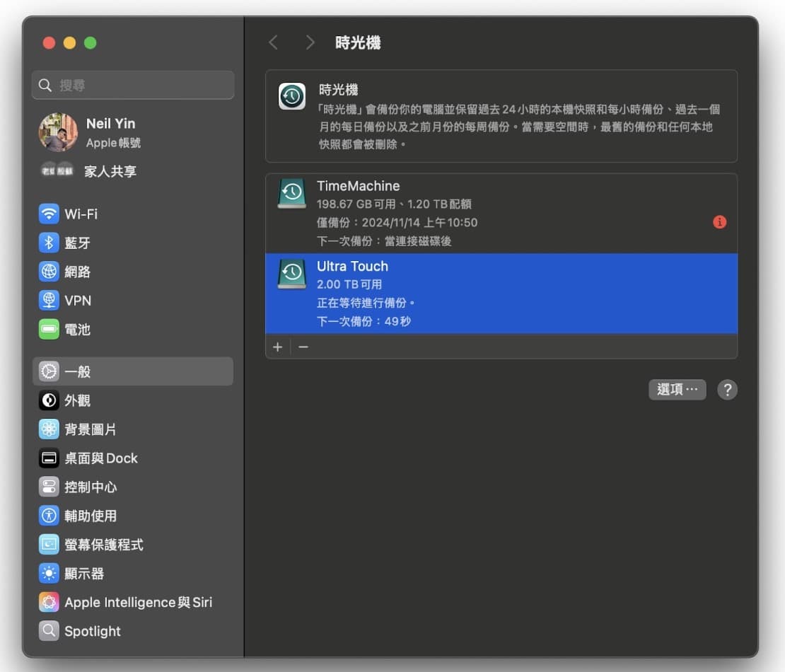The width and height of the screenshot is (785, 672).
Task: Click the red info warning icon on TimeMachine
Action: (x=719, y=222)
